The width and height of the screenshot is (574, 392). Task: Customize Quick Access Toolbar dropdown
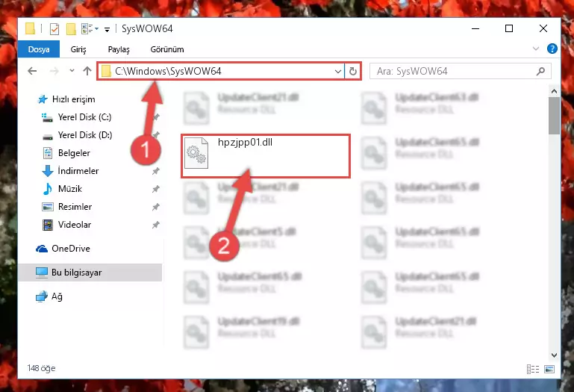[107, 29]
